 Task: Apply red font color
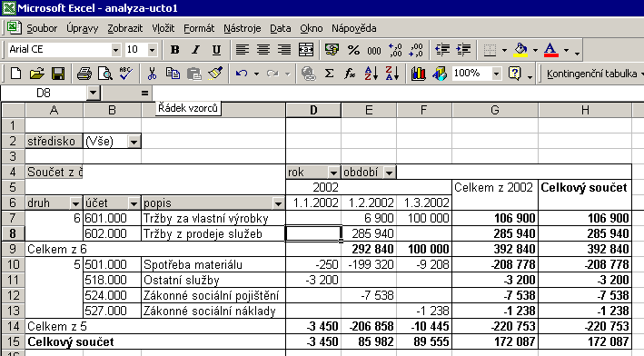[551, 50]
